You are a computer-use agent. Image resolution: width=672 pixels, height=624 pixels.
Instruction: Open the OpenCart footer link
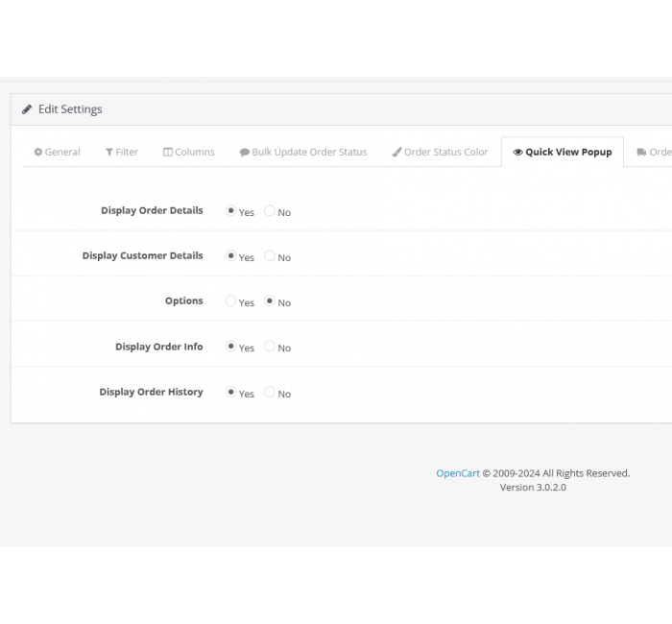point(458,473)
